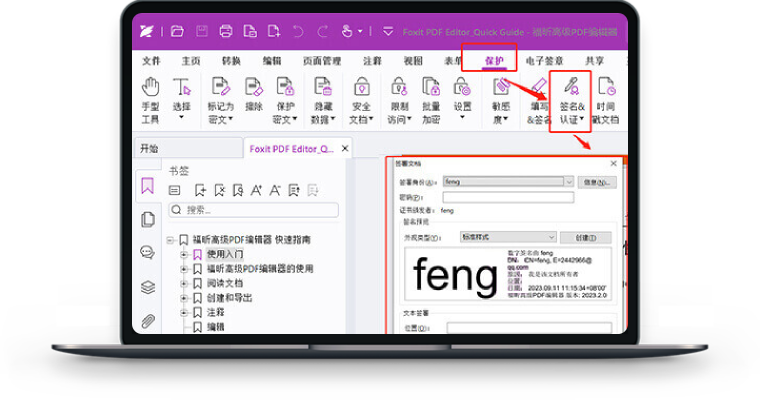The height and width of the screenshot is (400, 760).
Task: Open the Layers panel in the sidebar
Action: click(x=148, y=287)
